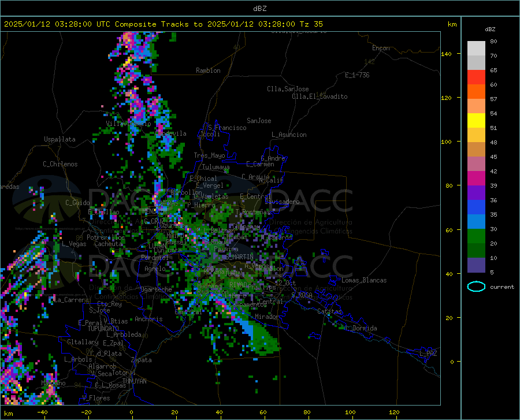Click the 'Perdriel' map label
The width and height of the screenshot is (520, 420).
154,257
